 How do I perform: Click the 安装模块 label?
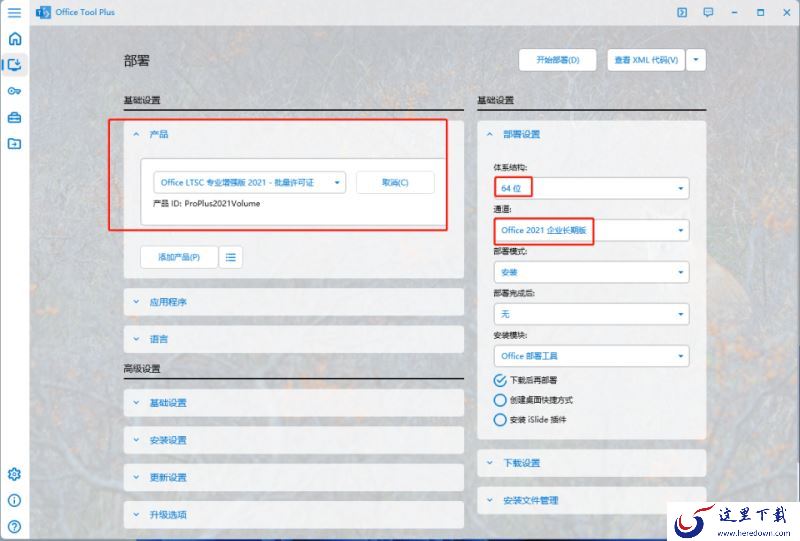coord(510,335)
